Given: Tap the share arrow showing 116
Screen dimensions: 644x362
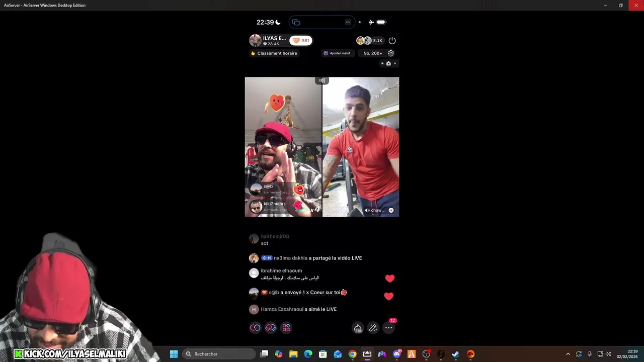Looking at the screenshot, I should pyautogui.click(x=358, y=328).
